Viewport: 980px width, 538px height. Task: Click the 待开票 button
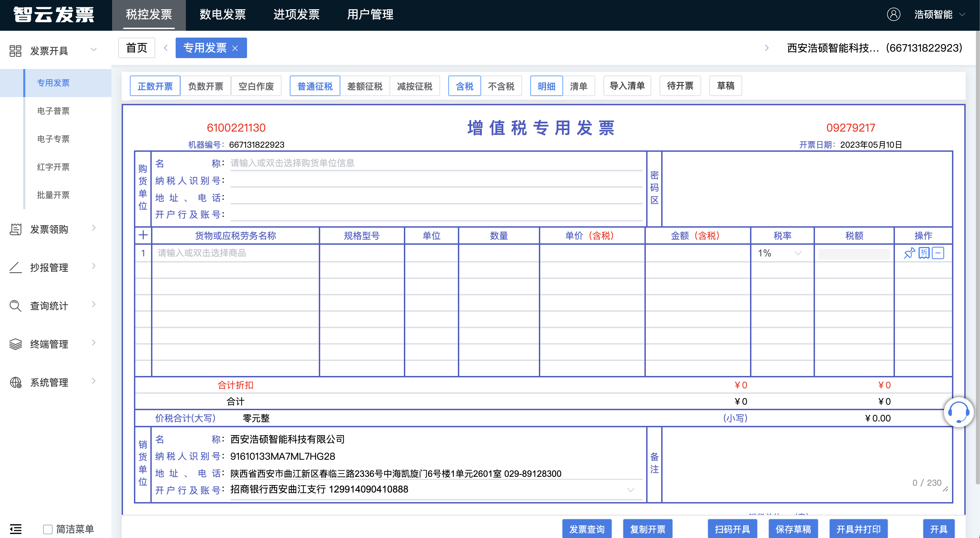point(680,86)
